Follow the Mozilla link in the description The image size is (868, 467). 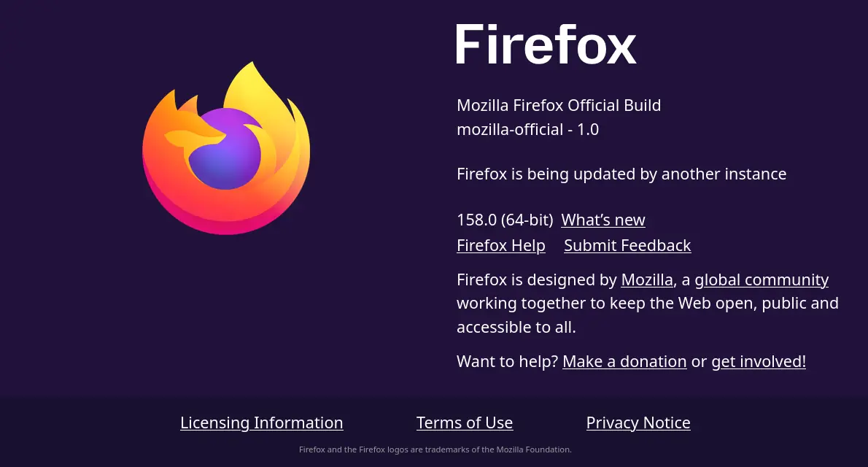tap(646, 279)
